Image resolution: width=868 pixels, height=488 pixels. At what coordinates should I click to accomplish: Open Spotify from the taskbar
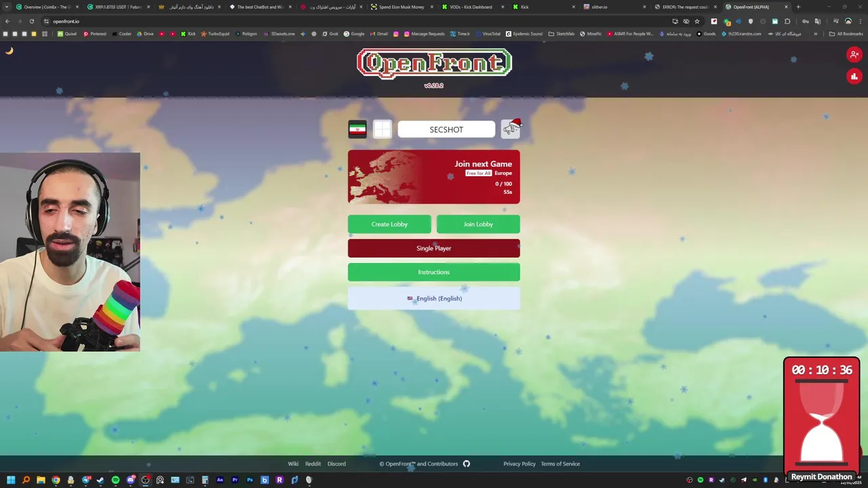pyautogui.click(x=115, y=480)
